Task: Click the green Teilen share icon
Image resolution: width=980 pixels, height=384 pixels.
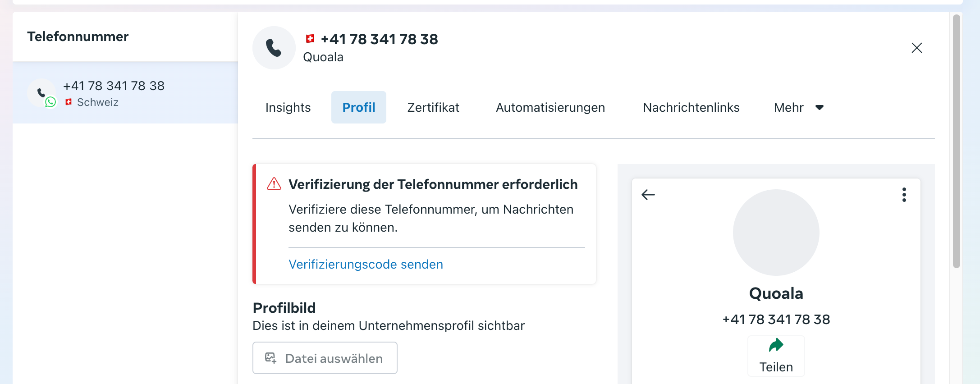Action: tap(776, 346)
